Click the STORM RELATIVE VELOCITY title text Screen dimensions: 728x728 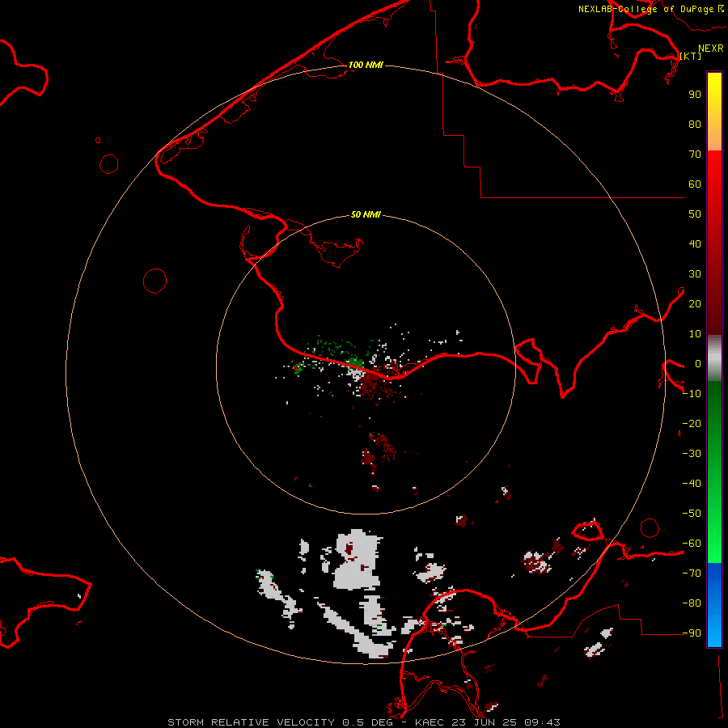(251, 722)
